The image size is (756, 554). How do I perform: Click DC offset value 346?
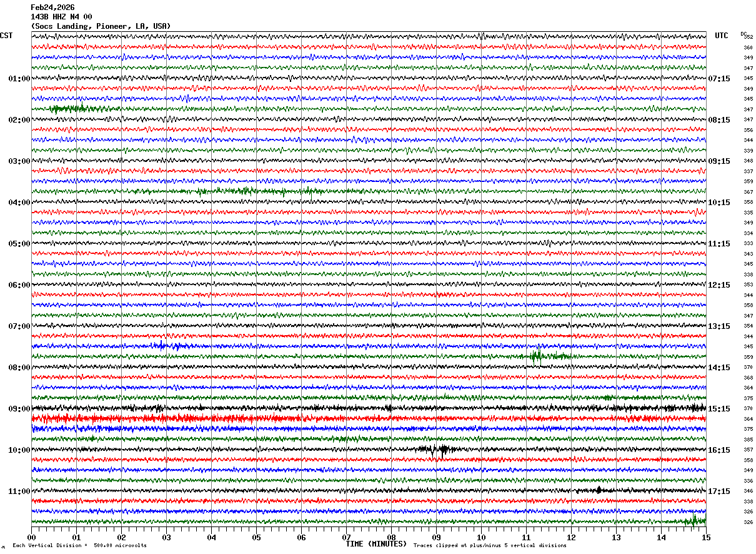[748, 491]
